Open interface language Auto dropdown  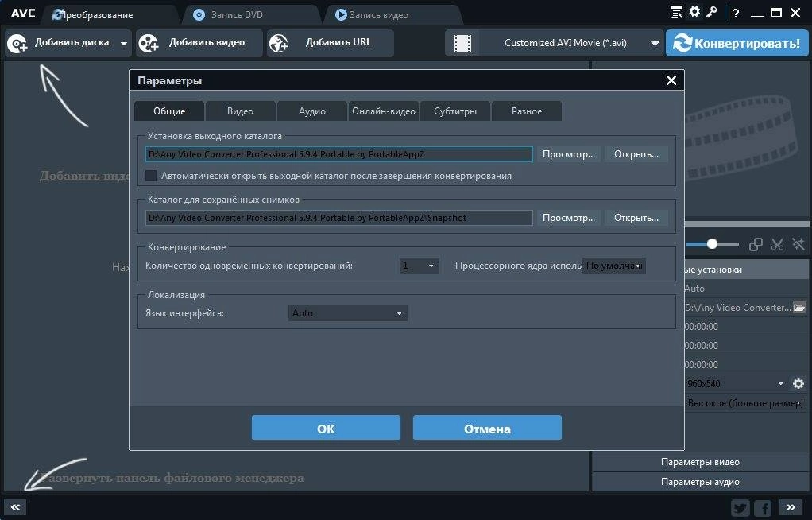pyautogui.click(x=347, y=313)
